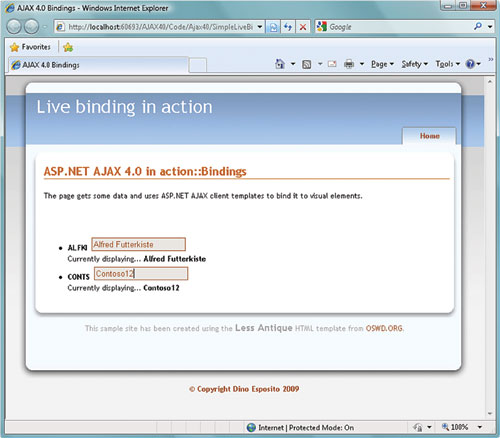Click the scrollbar up arrow
The height and width of the screenshot is (438, 500).
tap(490, 82)
